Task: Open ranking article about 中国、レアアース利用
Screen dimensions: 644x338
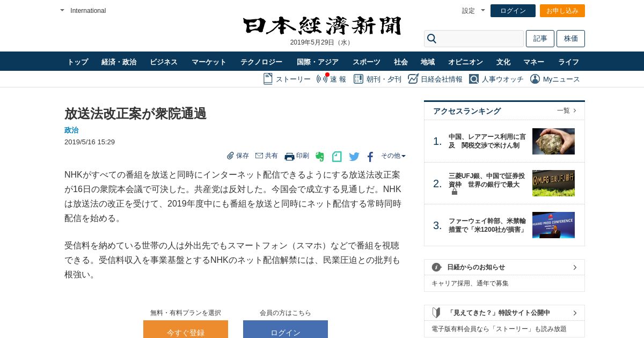Action: point(487,141)
